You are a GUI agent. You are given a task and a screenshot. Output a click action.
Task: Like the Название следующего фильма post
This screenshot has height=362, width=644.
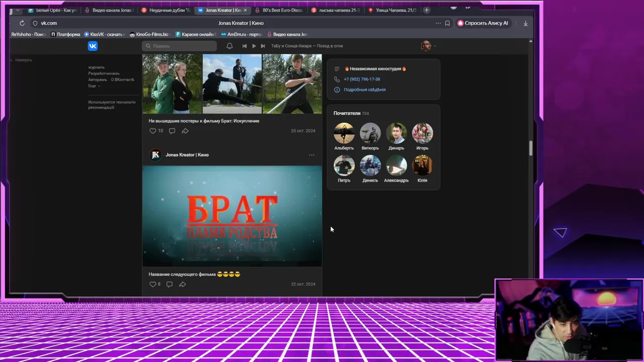(152, 284)
